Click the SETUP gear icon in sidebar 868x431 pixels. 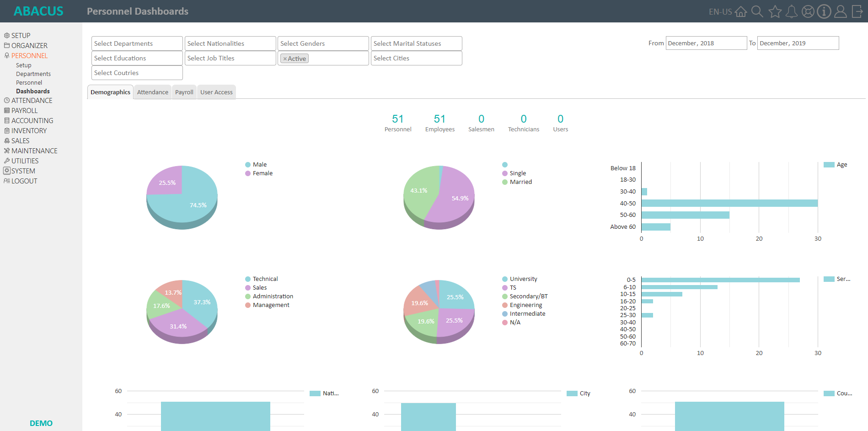point(7,35)
